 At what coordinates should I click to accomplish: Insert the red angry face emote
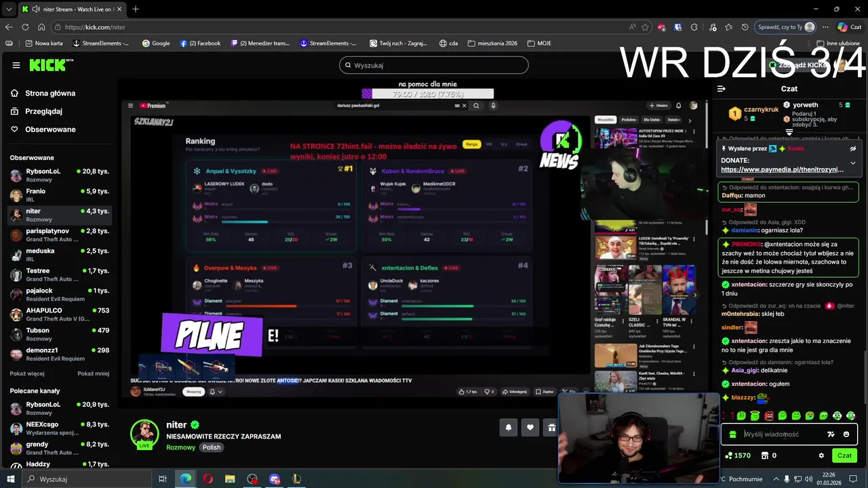769,415
